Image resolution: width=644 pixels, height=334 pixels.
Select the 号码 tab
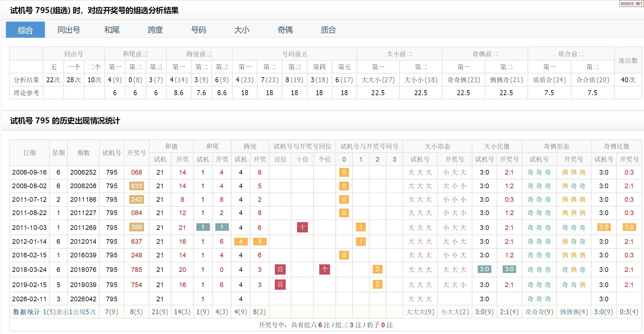point(198,30)
